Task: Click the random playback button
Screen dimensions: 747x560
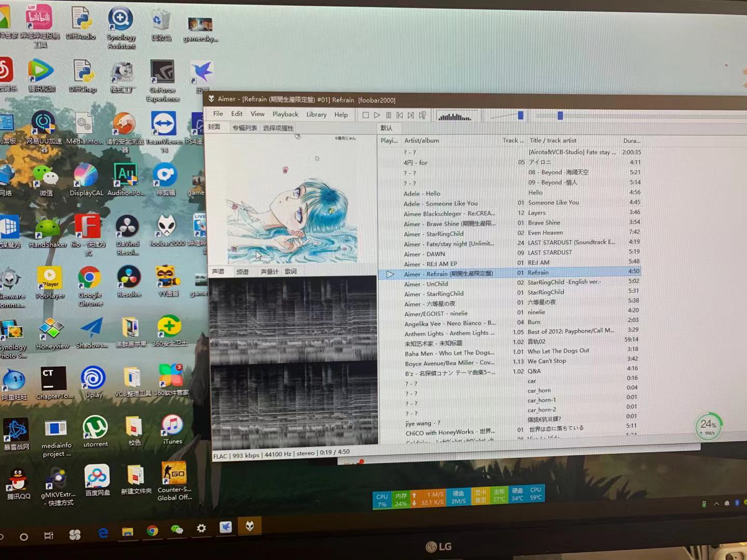Action: pos(423,115)
